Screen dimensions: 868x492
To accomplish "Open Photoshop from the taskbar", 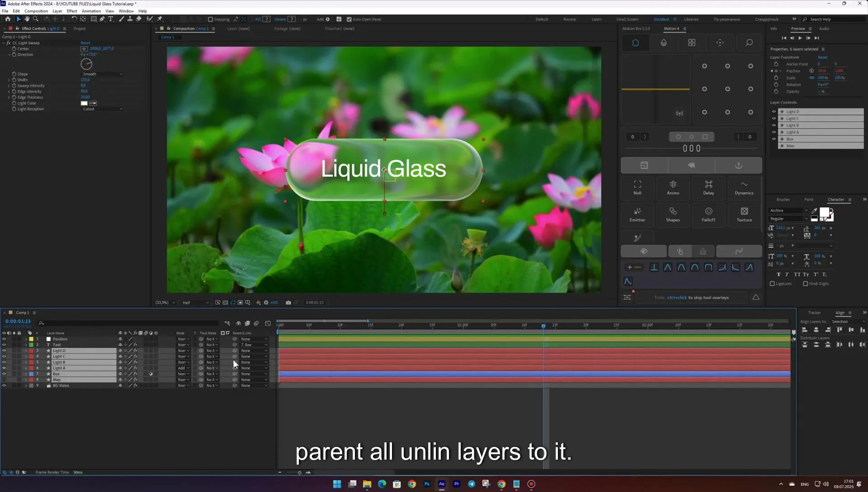I will pyautogui.click(x=427, y=484).
